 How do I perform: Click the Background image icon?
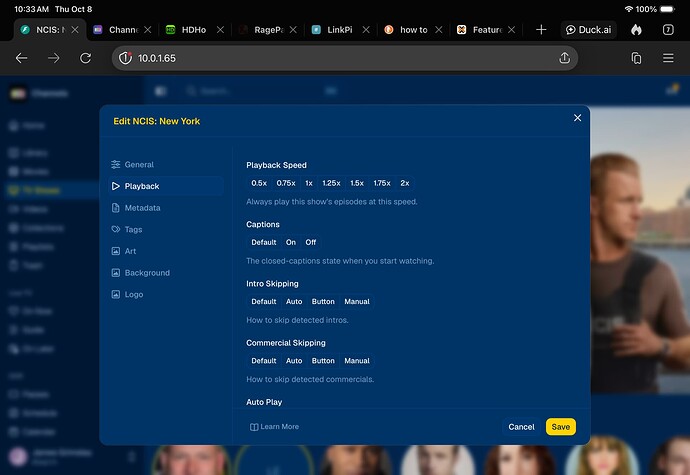[x=116, y=273]
